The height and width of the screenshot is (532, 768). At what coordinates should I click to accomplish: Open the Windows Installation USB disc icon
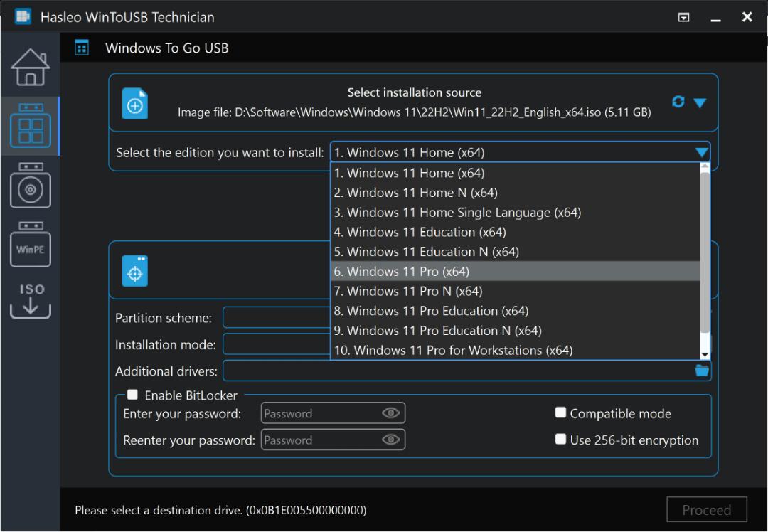click(31, 185)
